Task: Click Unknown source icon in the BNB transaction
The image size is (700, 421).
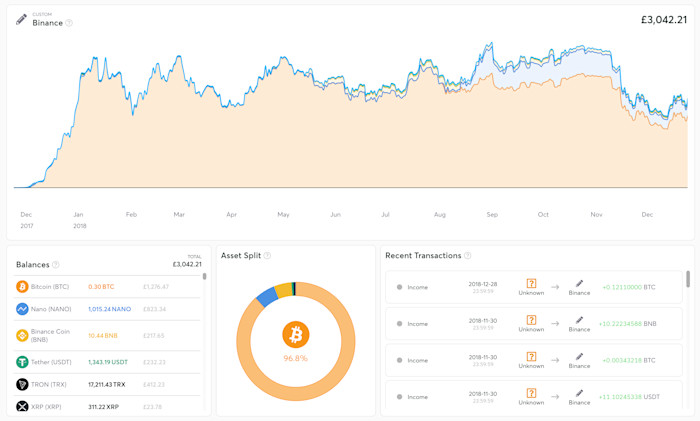Action: point(531,320)
